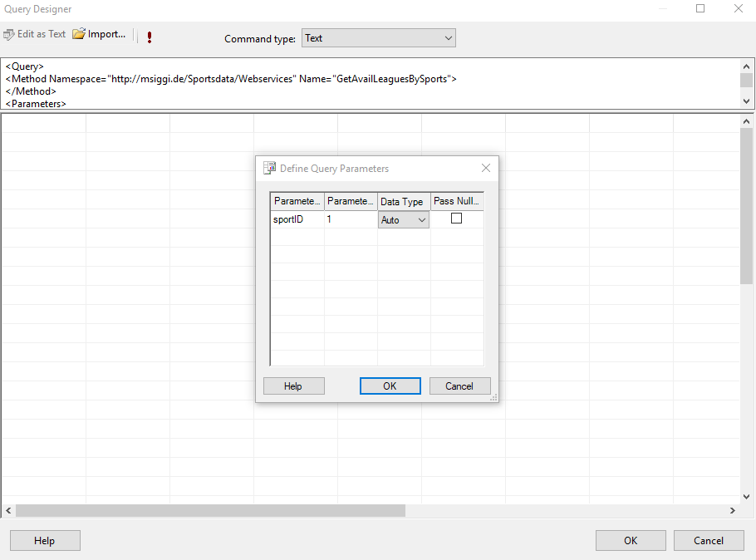
Task: Select the Data Type column header
Action: [403, 202]
